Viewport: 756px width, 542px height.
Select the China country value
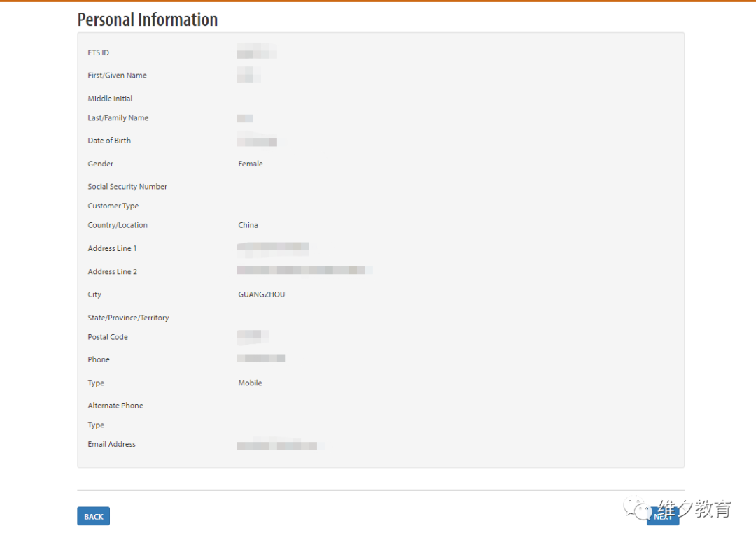click(x=248, y=225)
